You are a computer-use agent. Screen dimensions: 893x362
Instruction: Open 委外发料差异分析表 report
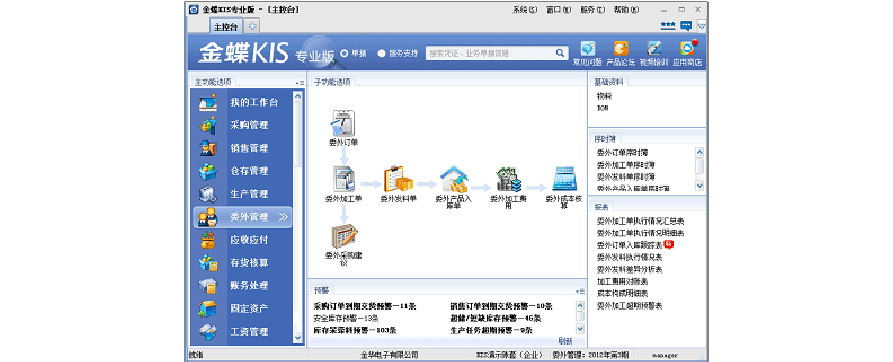point(629,269)
